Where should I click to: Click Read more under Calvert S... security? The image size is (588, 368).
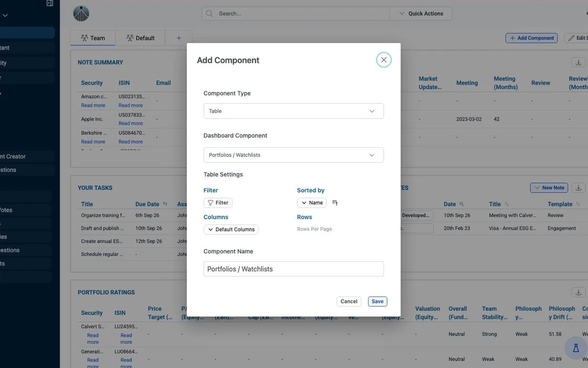click(x=92, y=339)
